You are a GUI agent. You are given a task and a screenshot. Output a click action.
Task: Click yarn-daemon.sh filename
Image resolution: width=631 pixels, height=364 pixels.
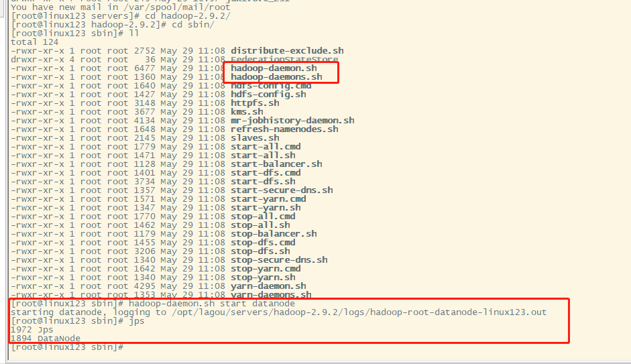pos(268,286)
